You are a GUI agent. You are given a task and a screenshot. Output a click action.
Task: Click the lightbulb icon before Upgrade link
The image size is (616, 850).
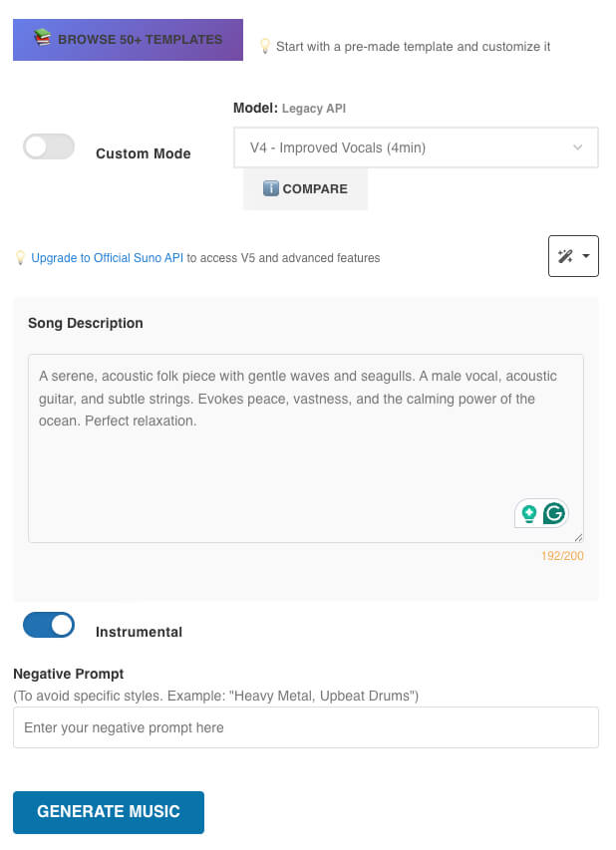coord(19,258)
